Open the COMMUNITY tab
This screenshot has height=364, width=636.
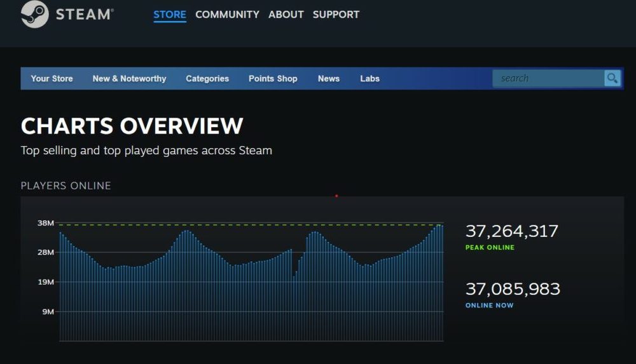point(227,15)
